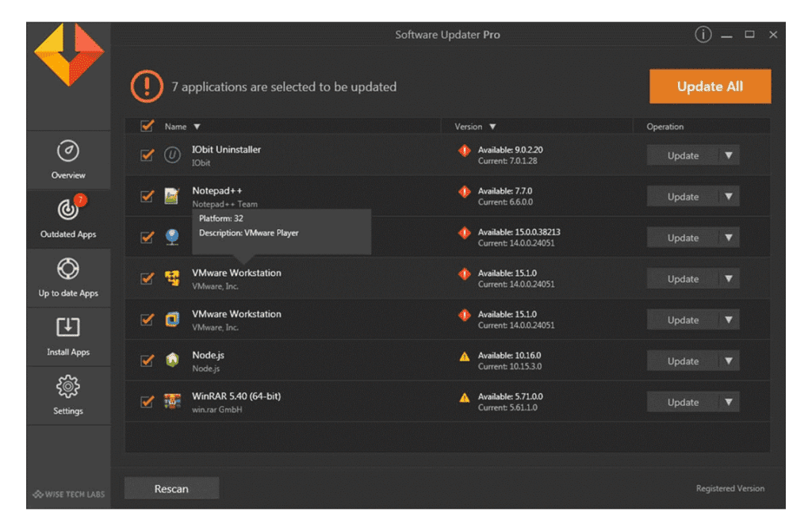Uncheck the Notepad++ checkbox
Screen dimensions: 812x531
[x=147, y=196]
